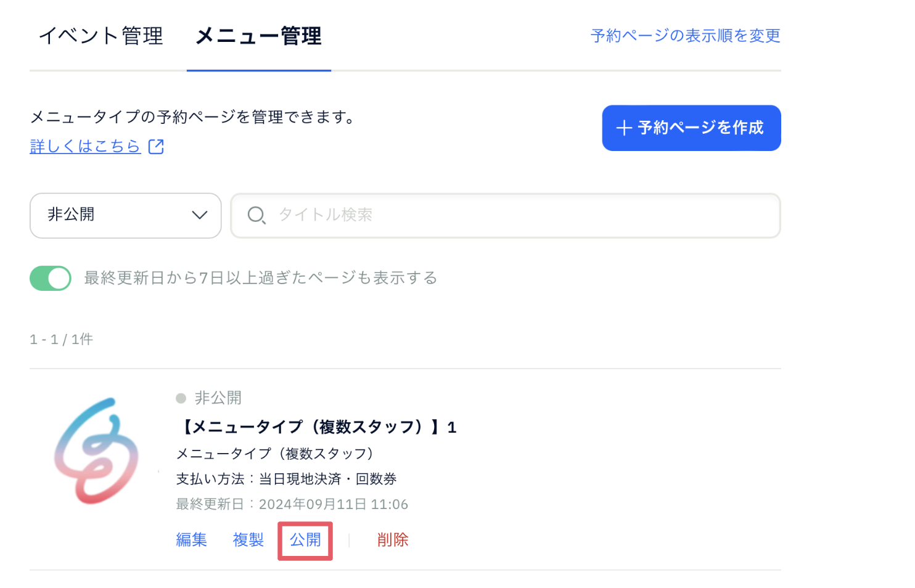The image size is (915, 588).
Task: Follow the 詳しくはこちら help link
Action: coord(85,146)
